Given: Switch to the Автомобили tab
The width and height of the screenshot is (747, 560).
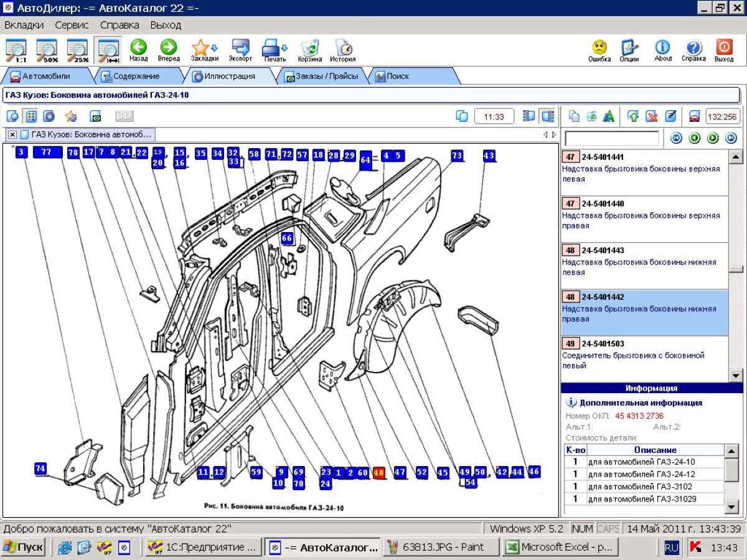Looking at the screenshot, I should tap(47, 76).
